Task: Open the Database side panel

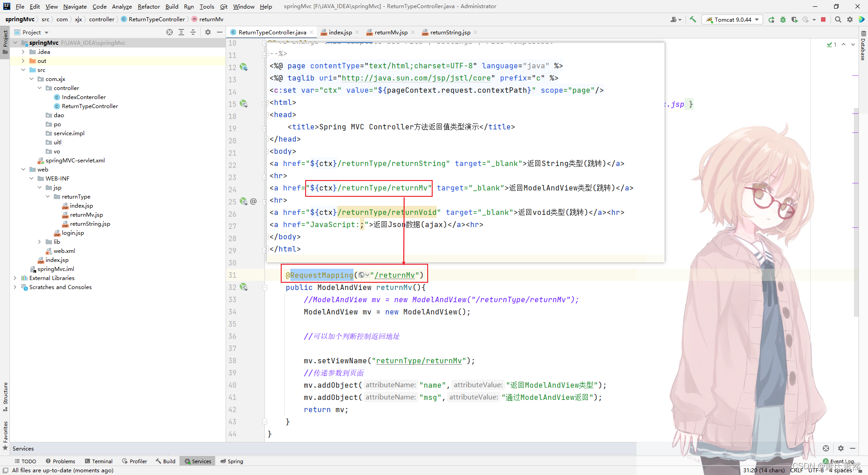Action: (863, 46)
